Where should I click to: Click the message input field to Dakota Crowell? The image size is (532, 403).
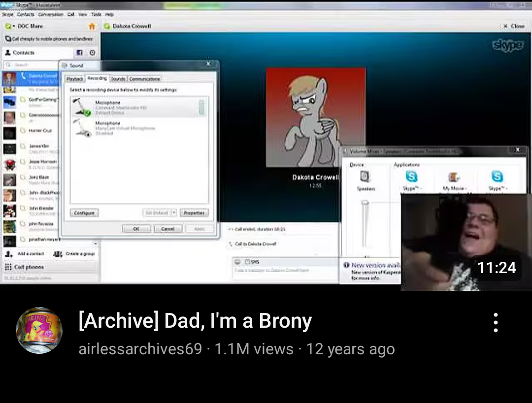285,272
